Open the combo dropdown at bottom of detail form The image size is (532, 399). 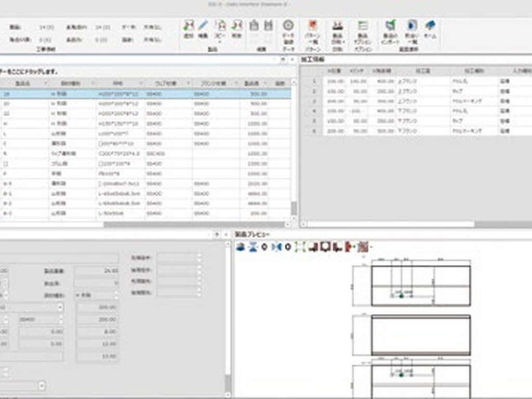click(x=42, y=386)
